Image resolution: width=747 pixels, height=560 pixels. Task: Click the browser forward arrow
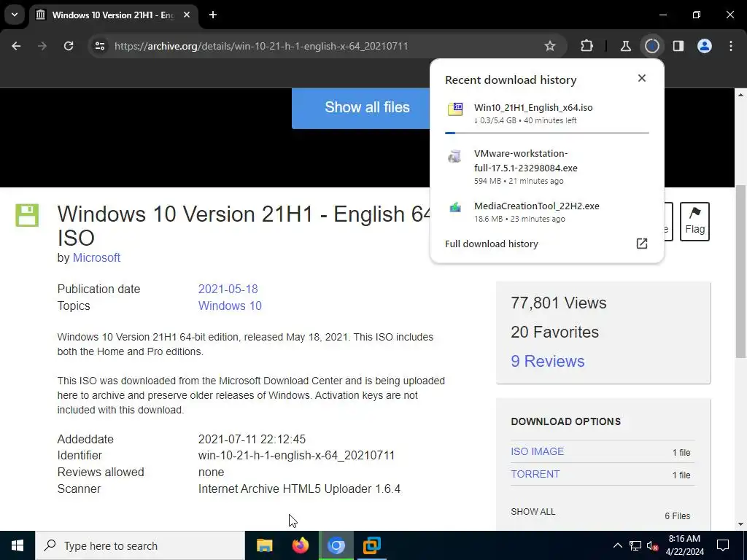[x=42, y=46]
